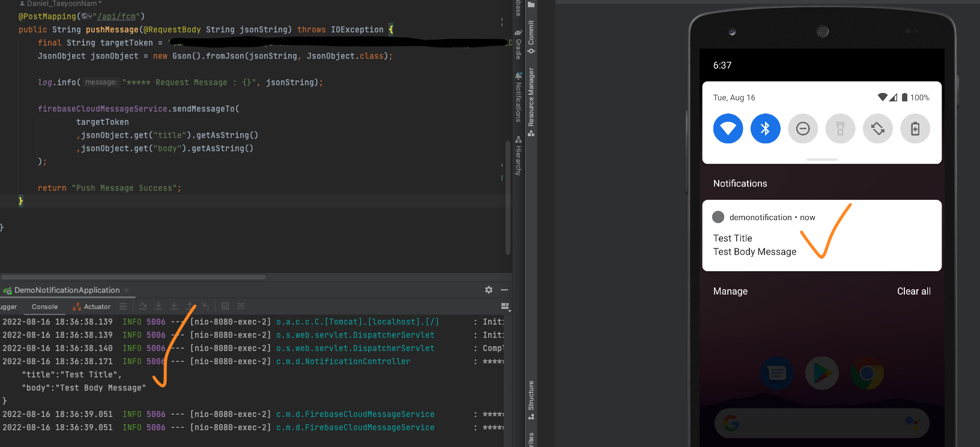
Task: Toggle Wi-Fi quick setting on phone
Action: click(x=728, y=128)
